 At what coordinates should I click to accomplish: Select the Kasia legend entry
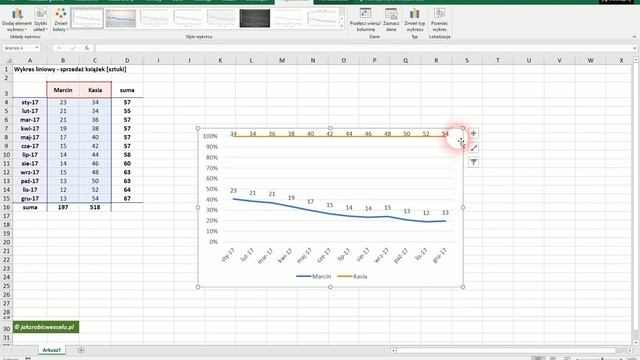[352, 276]
